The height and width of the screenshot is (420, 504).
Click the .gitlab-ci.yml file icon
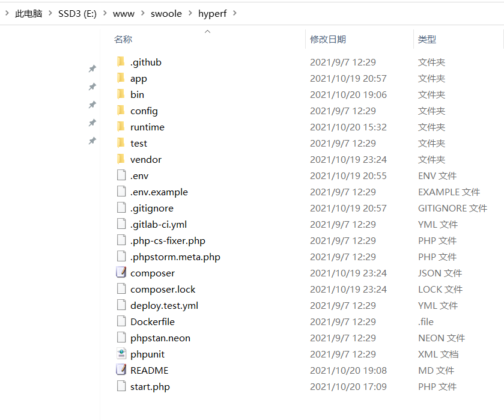(121, 224)
